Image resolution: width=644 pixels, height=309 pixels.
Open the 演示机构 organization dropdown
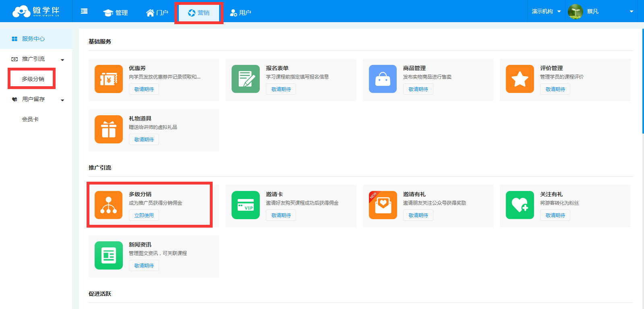pos(546,11)
